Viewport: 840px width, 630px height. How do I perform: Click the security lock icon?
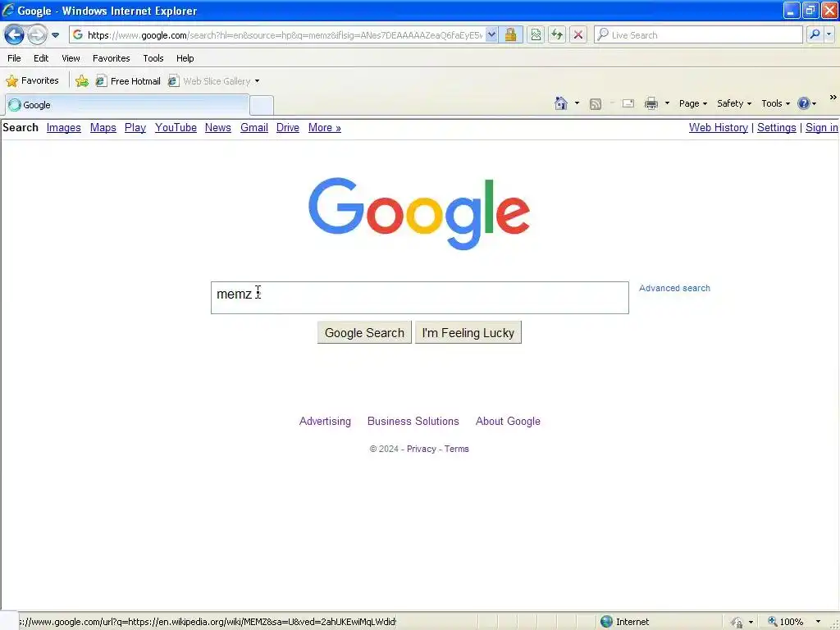click(x=510, y=34)
